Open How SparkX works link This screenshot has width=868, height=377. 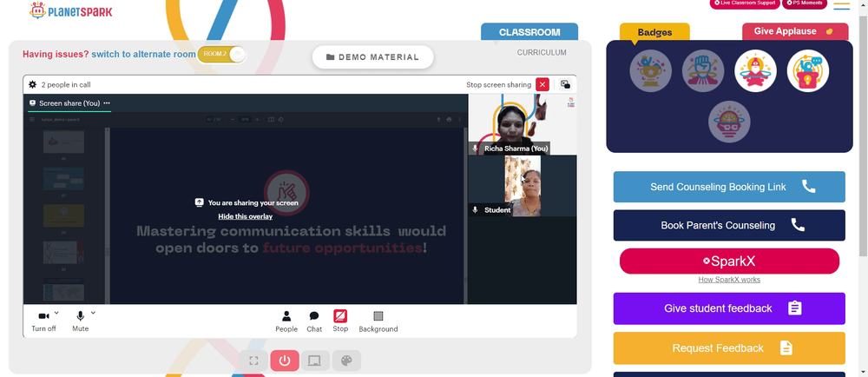(x=729, y=280)
